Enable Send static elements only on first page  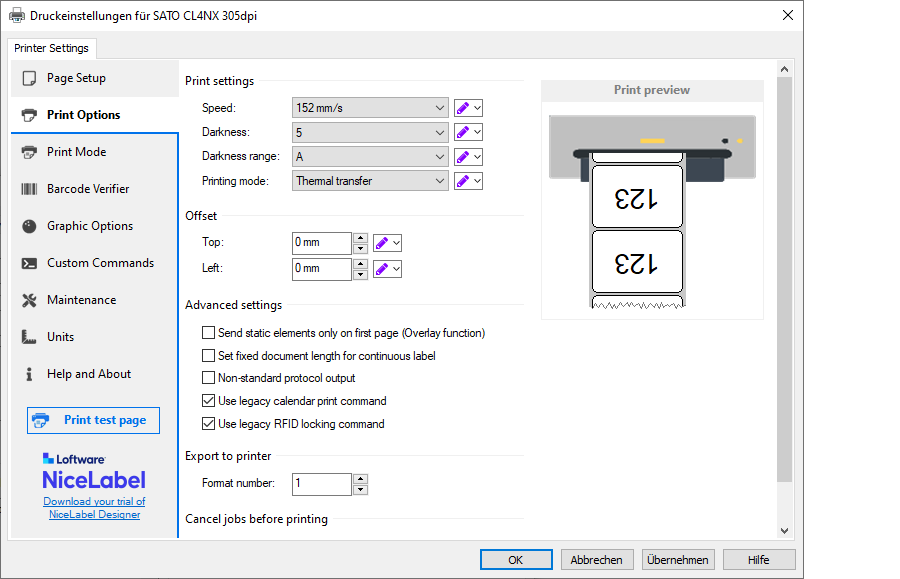pos(208,333)
